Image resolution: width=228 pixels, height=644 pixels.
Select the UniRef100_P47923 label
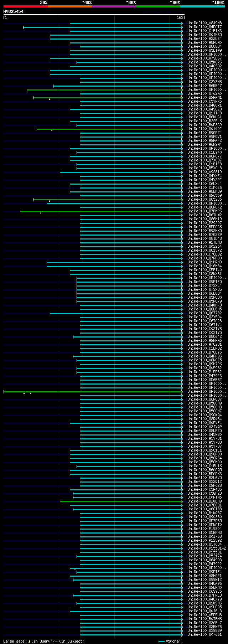pyautogui.click(x=204, y=376)
